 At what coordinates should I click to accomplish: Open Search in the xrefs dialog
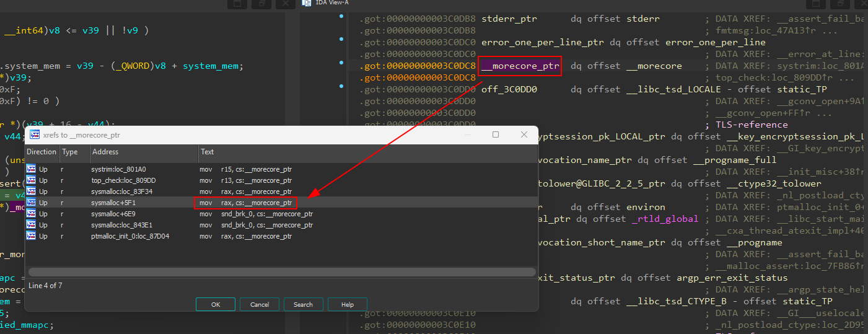[x=303, y=304]
